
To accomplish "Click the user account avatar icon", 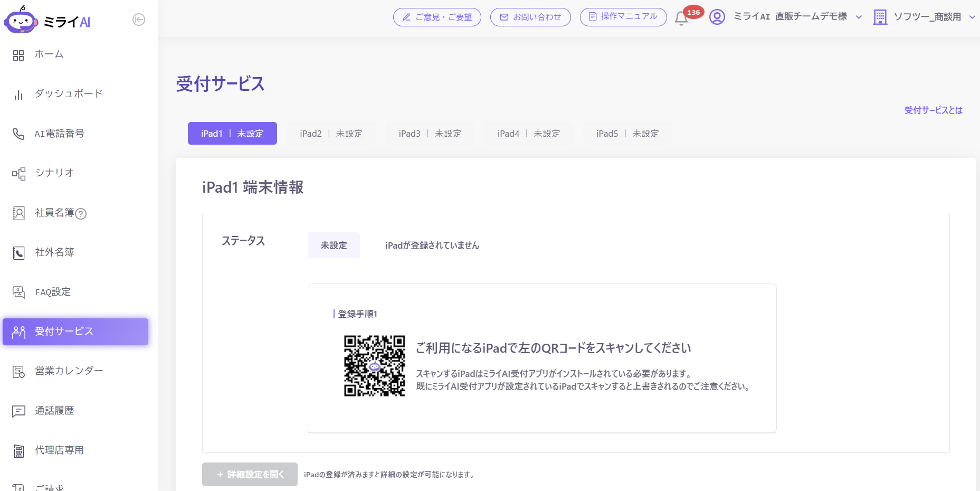I will [x=717, y=17].
